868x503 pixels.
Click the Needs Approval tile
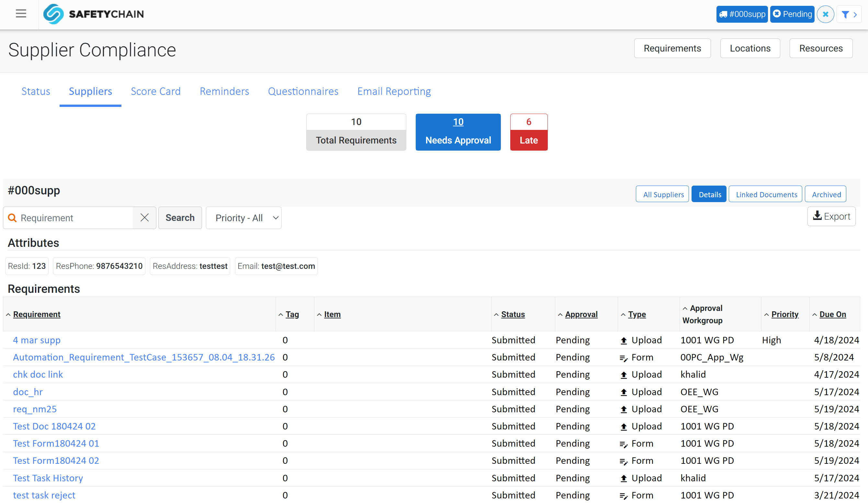pyautogui.click(x=458, y=132)
